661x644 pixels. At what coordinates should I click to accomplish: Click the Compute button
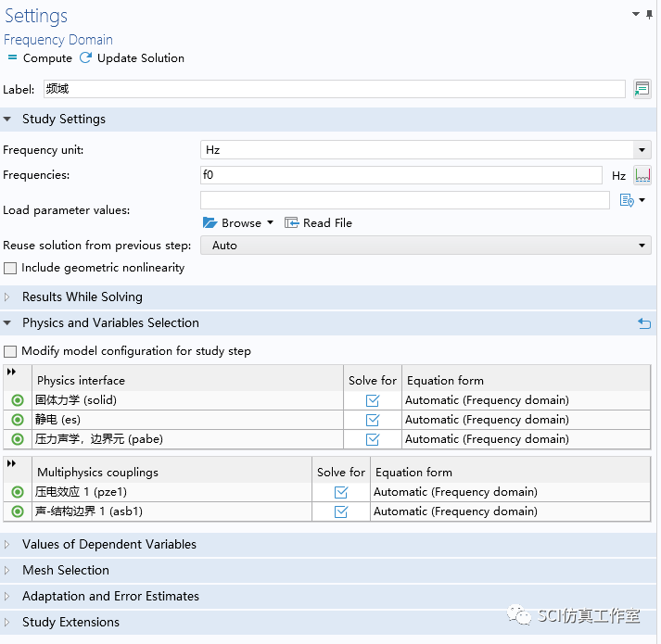point(40,57)
